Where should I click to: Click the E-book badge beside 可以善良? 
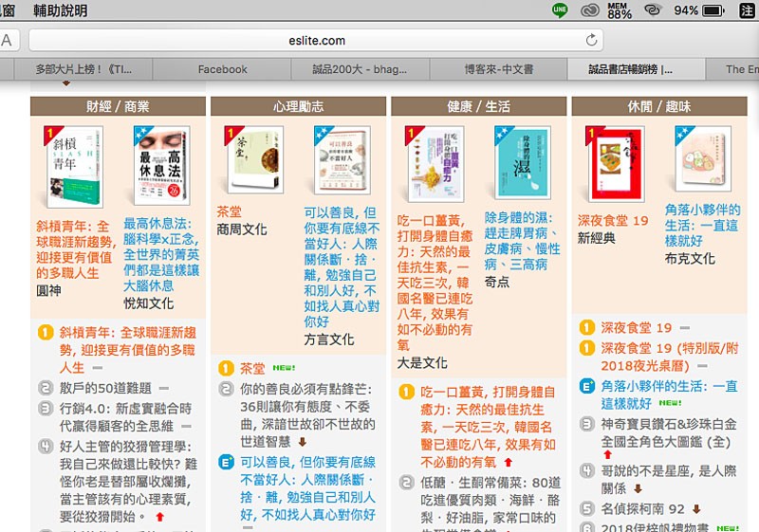[226, 462]
